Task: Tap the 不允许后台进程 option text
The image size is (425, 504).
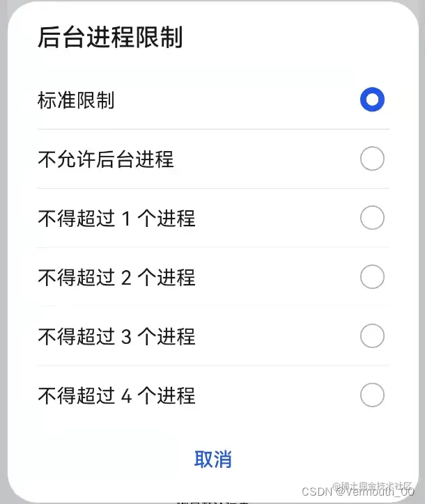Action: (x=106, y=159)
